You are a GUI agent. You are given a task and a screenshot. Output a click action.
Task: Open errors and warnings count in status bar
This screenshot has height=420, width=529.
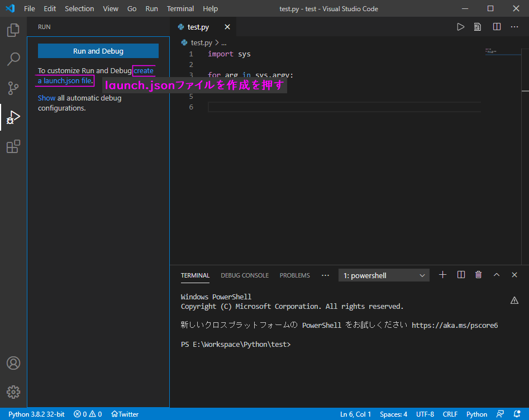click(x=88, y=414)
